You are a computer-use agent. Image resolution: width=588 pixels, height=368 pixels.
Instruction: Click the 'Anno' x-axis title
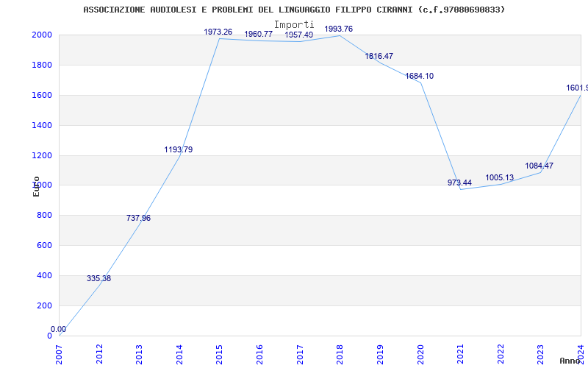570,361
